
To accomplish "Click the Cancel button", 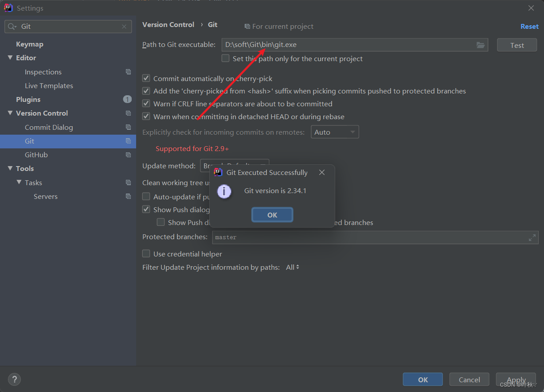I will click(x=470, y=380).
